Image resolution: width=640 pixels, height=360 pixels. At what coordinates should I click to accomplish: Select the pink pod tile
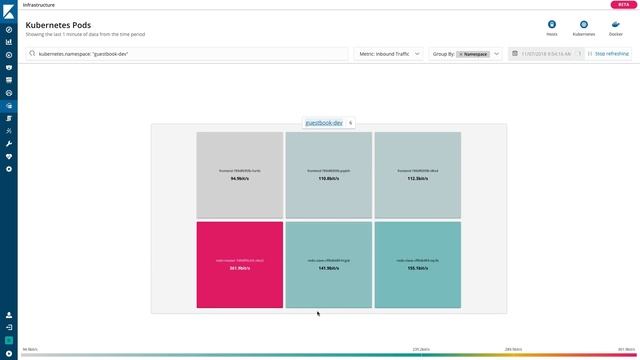(x=240, y=264)
